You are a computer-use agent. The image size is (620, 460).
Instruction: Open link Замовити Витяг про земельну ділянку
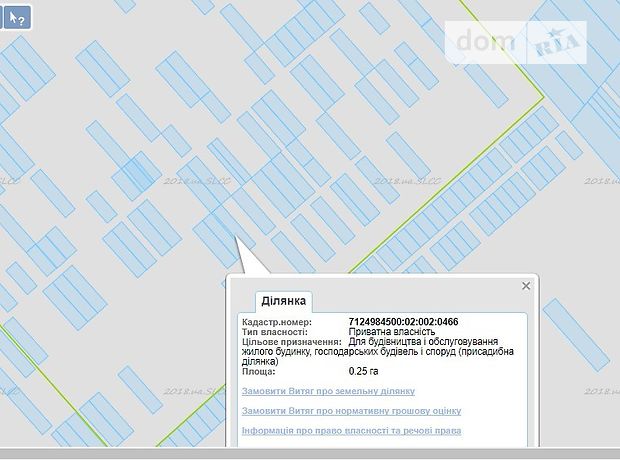(x=328, y=391)
